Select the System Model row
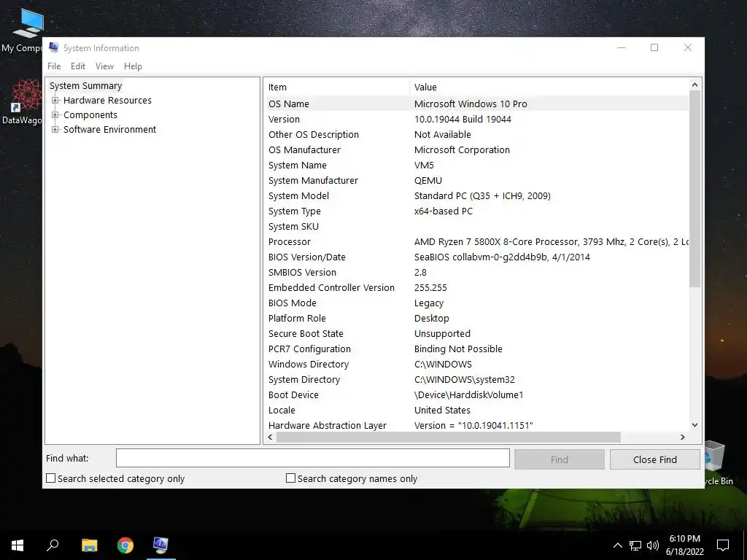The image size is (747, 560). (476, 195)
